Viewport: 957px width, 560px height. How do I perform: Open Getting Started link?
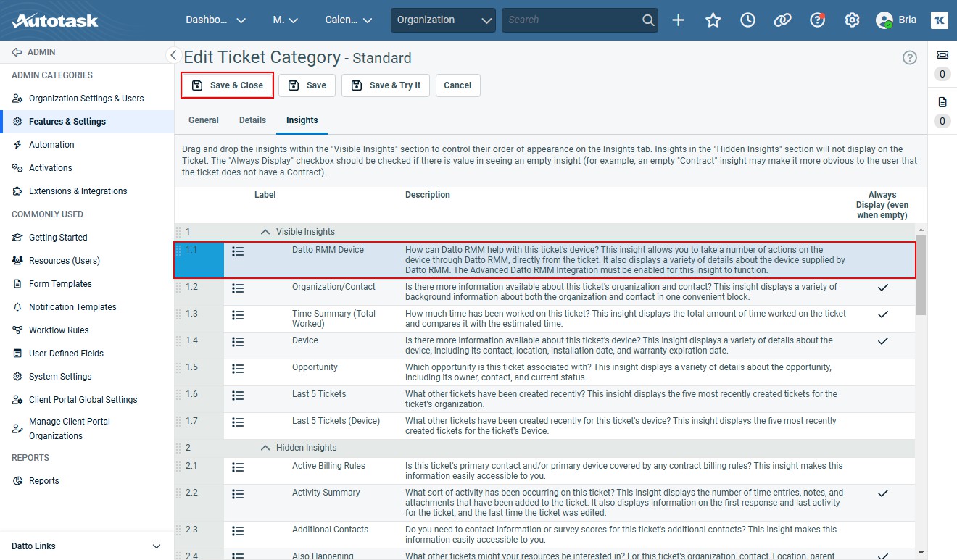(58, 238)
